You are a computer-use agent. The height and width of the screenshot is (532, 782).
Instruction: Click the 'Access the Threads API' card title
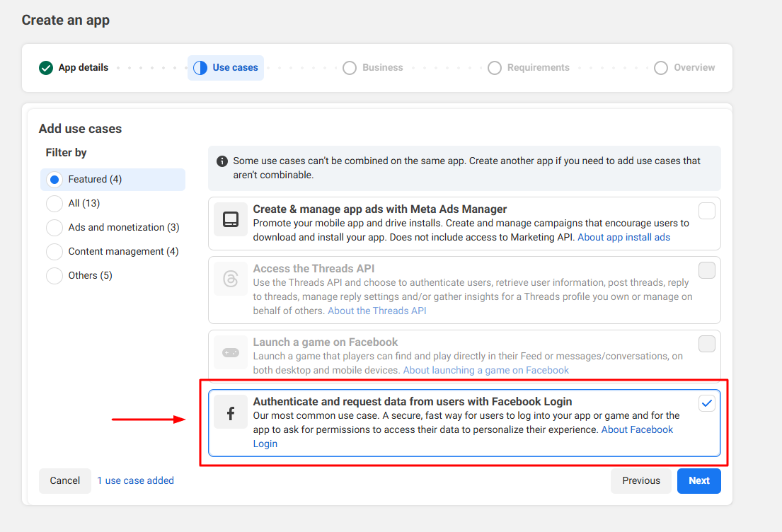coord(314,268)
